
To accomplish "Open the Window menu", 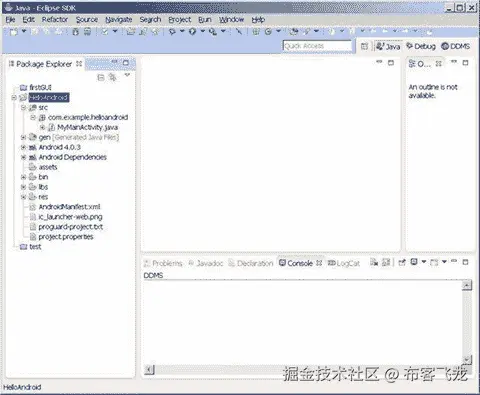I will [231, 20].
